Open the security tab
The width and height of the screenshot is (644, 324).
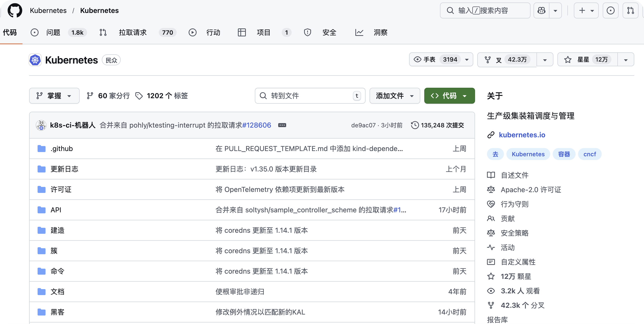[x=329, y=33]
